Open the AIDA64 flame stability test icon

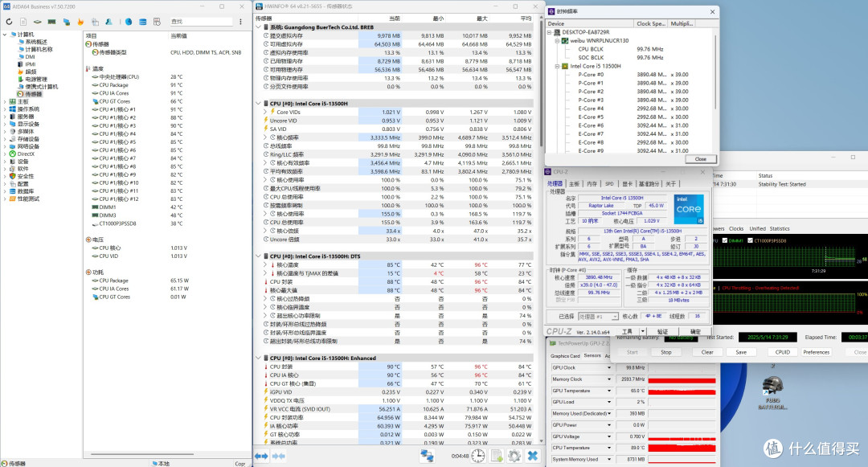80,22
